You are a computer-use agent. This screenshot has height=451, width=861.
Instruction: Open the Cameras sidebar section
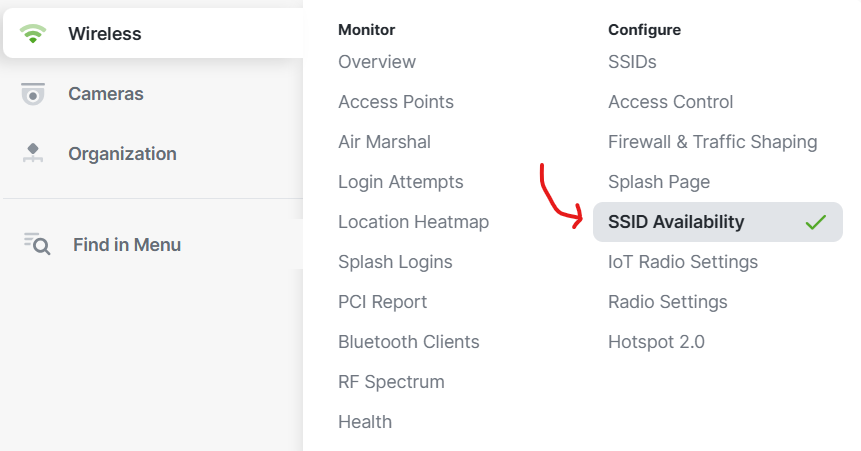[153, 94]
